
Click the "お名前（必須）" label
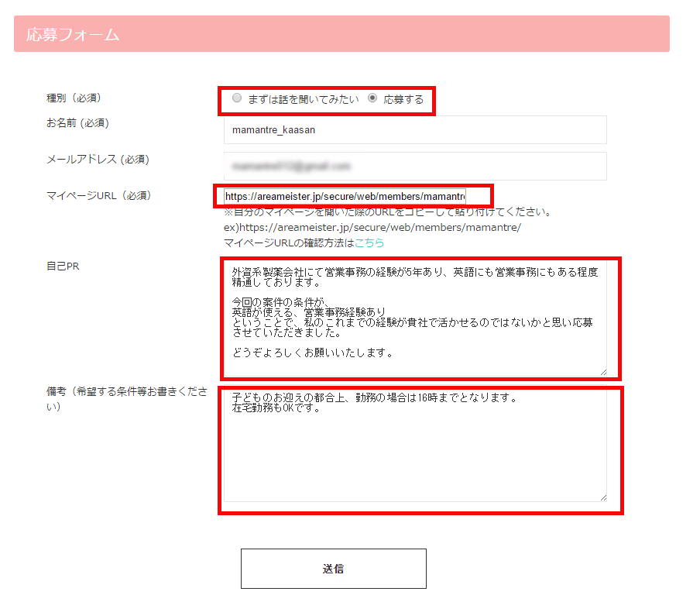[x=77, y=123]
